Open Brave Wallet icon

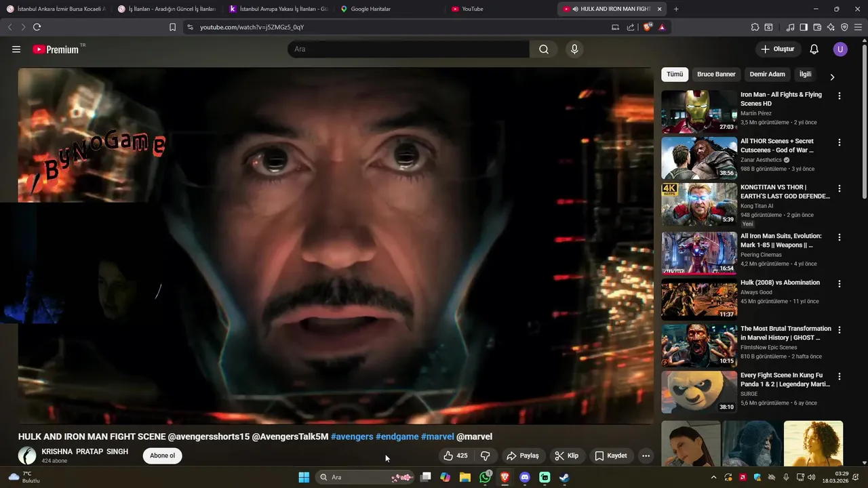(x=817, y=27)
